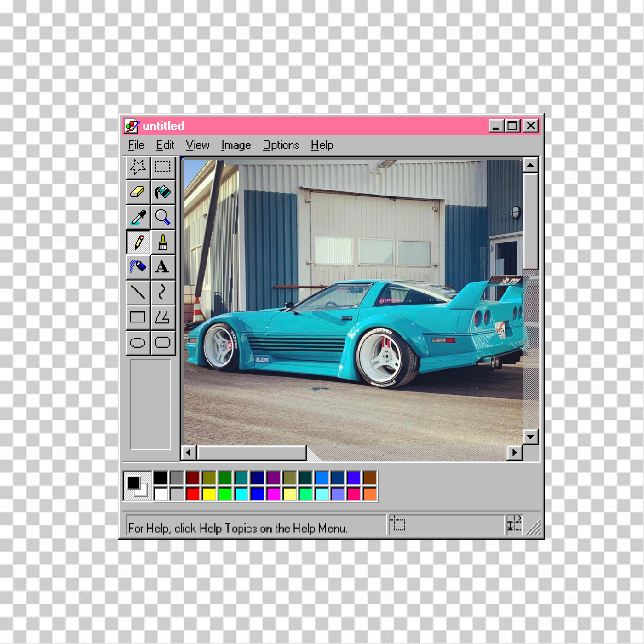Image resolution: width=644 pixels, height=644 pixels.
Task: Pick the red color swatch
Action: coord(193,494)
